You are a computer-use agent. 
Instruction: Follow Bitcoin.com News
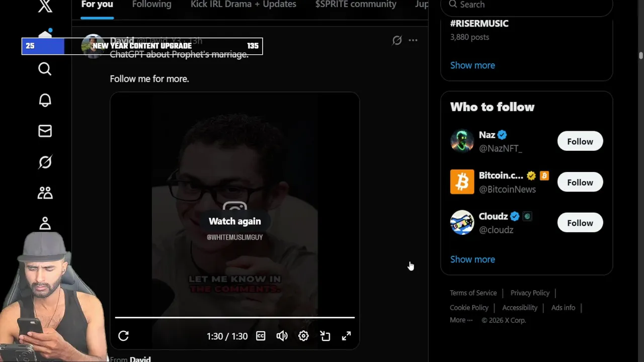point(580,182)
